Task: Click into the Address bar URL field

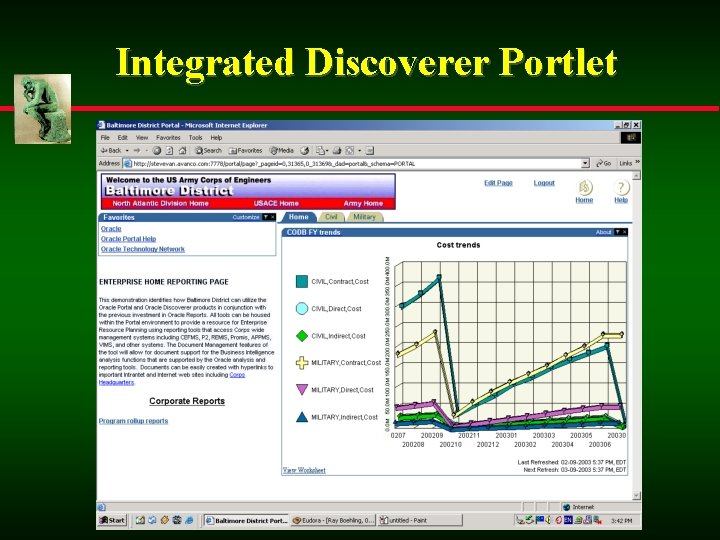Action: pyautogui.click(x=352, y=163)
